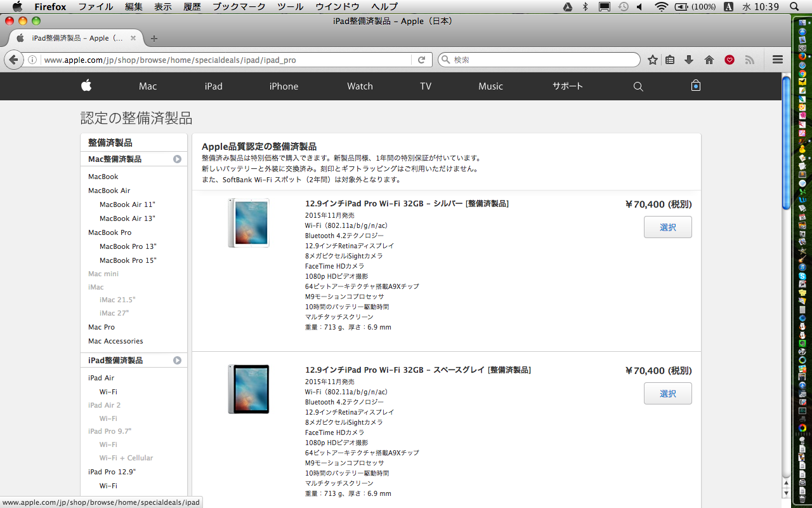Viewport: 812px width, 508px height.
Task: Open MacBook Air 13" sidebar link
Action: coord(127,218)
